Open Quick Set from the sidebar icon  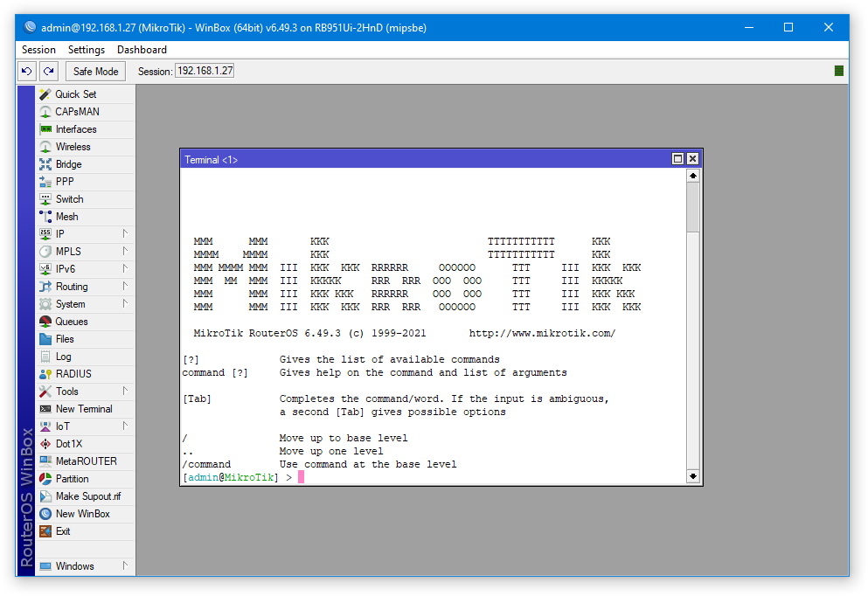coord(45,94)
